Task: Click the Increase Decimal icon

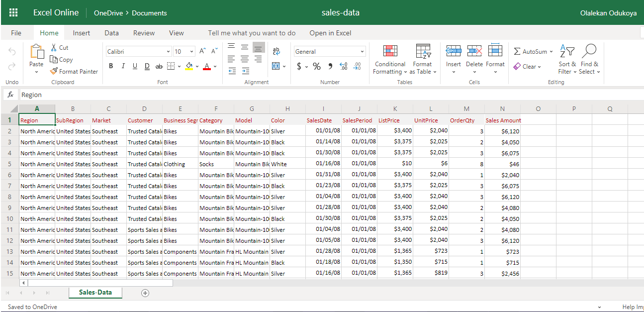Action: click(343, 66)
